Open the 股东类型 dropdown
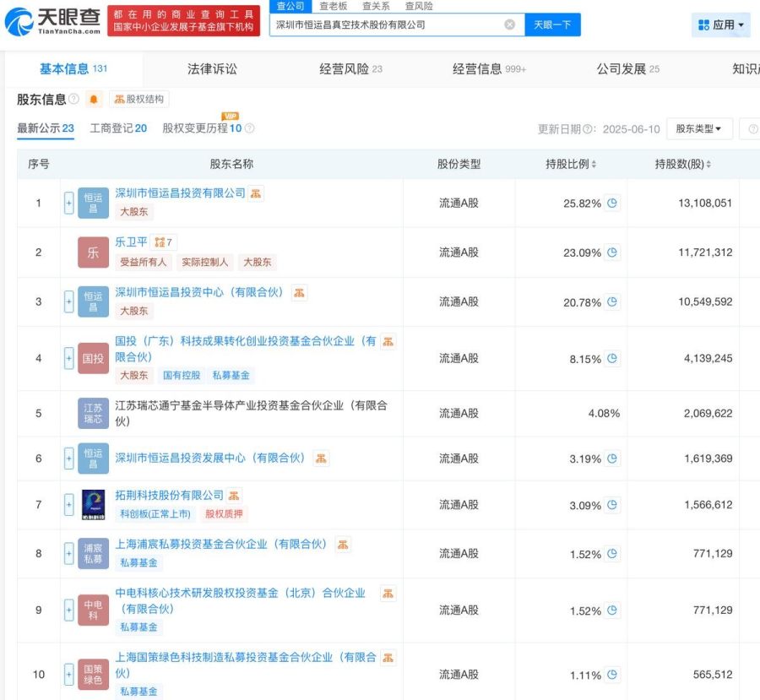 tap(699, 129)
